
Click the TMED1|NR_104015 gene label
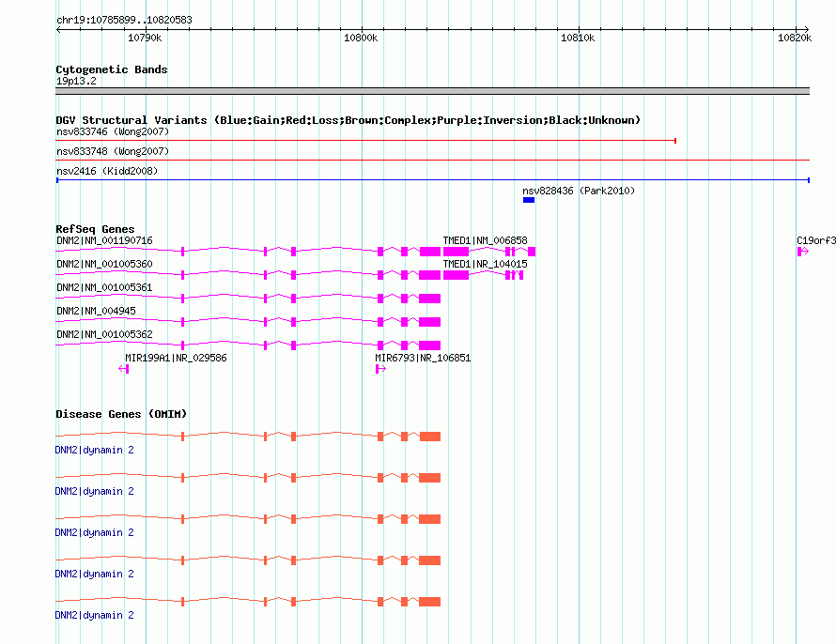486,264
